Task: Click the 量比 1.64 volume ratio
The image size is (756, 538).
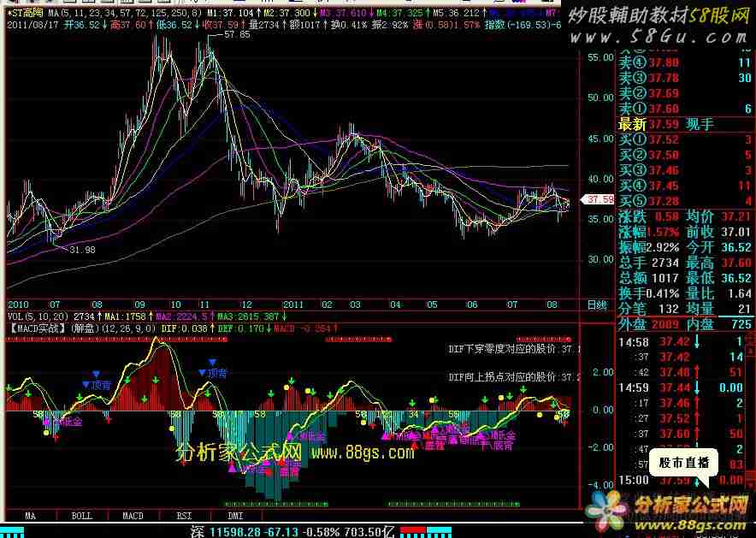Action: 740,293
